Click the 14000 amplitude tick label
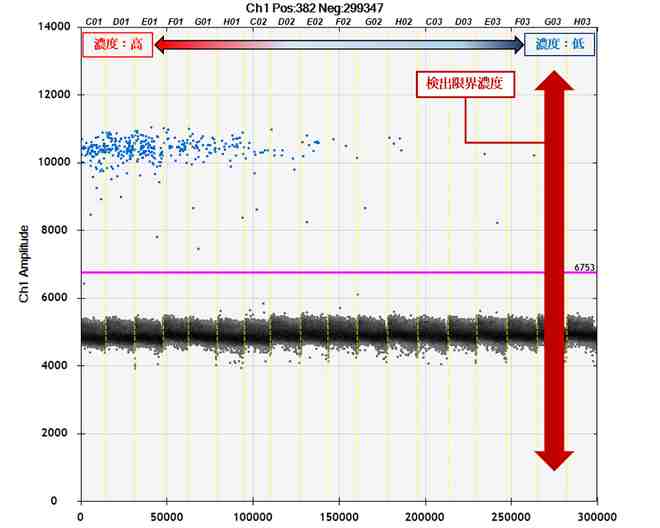660x528 pixels. coord(54,27)
